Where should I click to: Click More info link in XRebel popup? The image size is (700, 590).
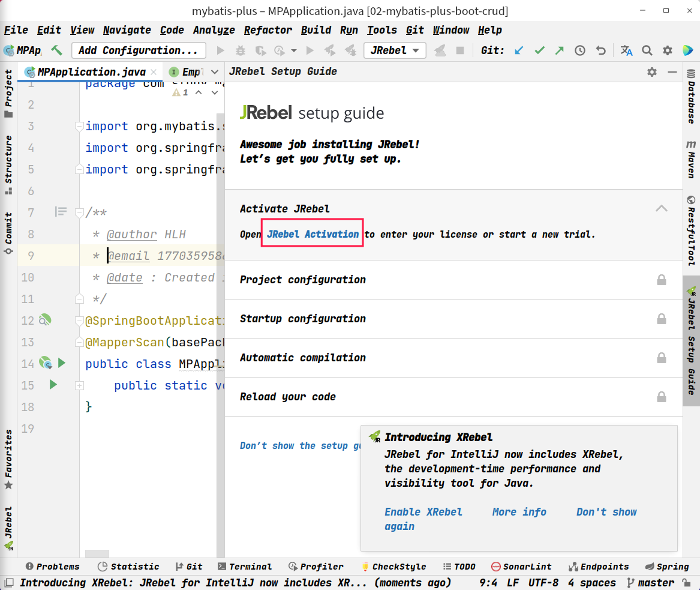click(x=519, y=512)
